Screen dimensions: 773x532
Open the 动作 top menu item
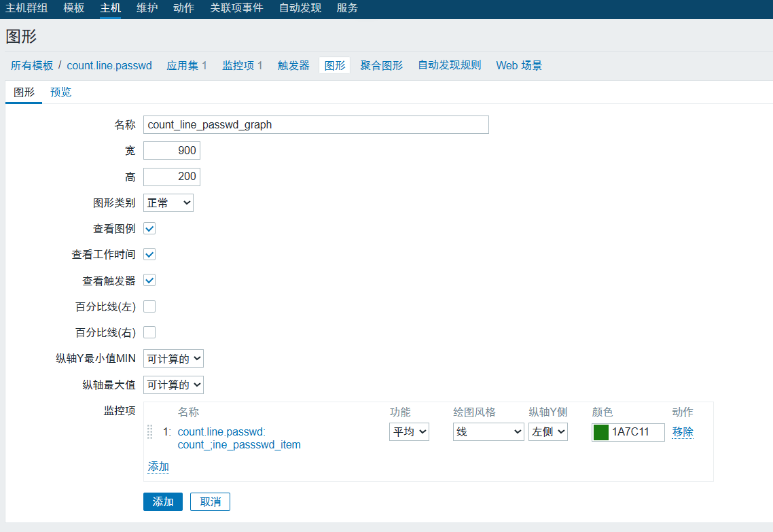pos(183,8)
